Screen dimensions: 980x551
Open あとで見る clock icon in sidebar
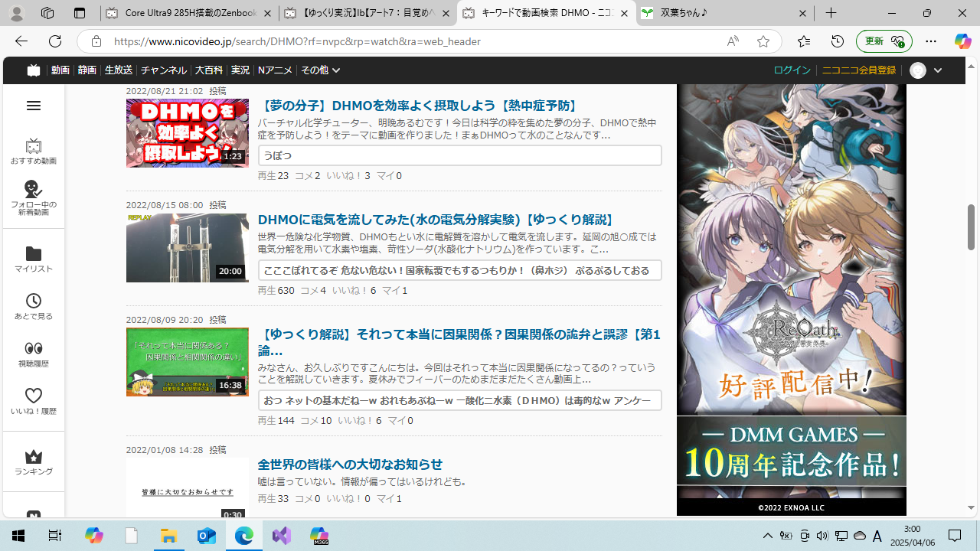(33, 306)
